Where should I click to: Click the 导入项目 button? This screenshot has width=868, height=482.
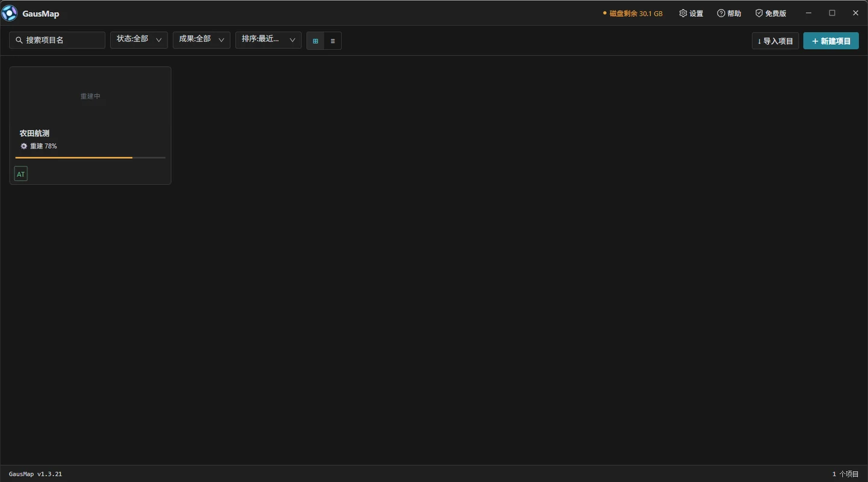(775, 41)
